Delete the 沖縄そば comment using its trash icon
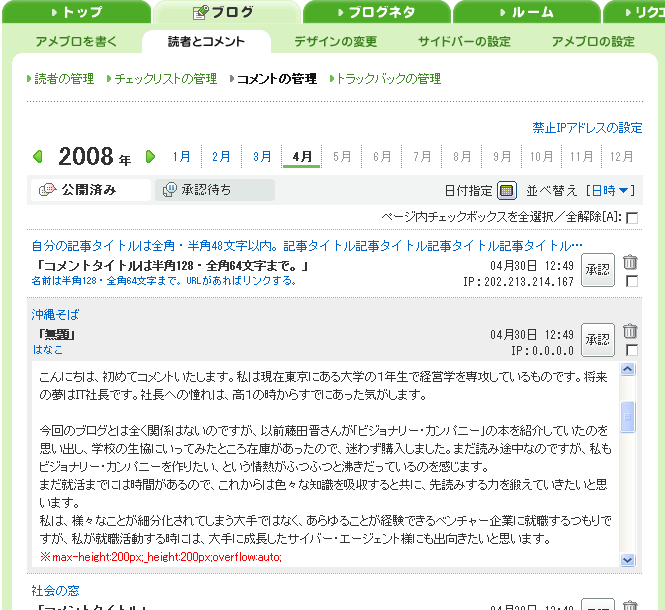Screen dimensions: 665x610 [630, 331]
